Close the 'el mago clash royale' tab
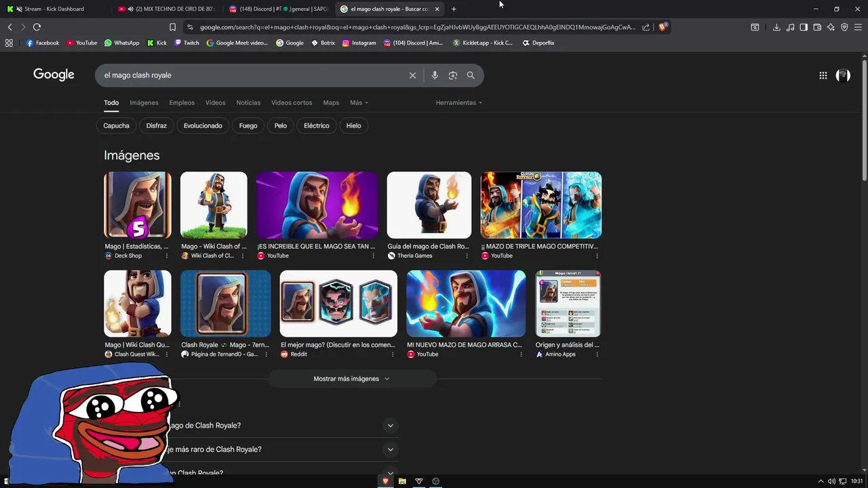 tap(437, 9)
